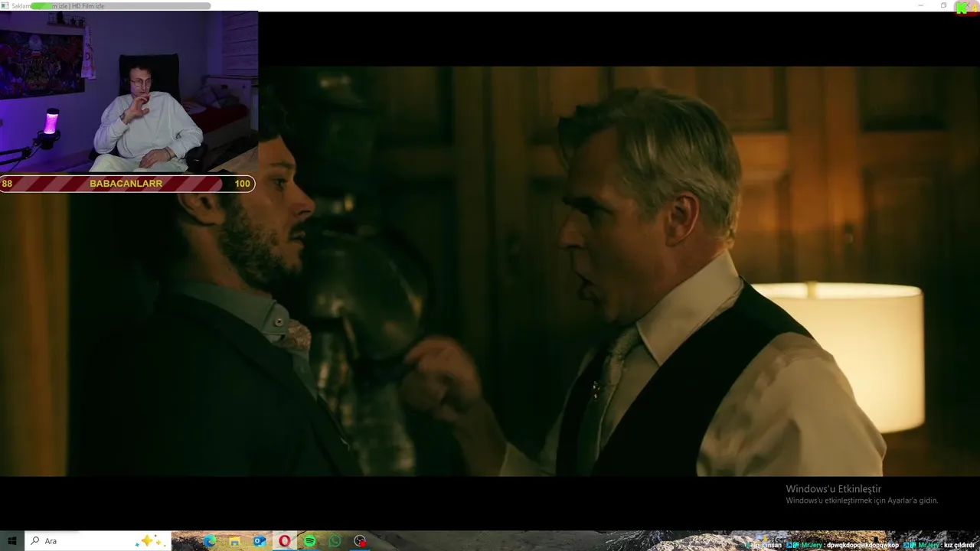Open Microsoft Edge from the taskbar
The image size is (980, 551).
(x=210, y=541)
